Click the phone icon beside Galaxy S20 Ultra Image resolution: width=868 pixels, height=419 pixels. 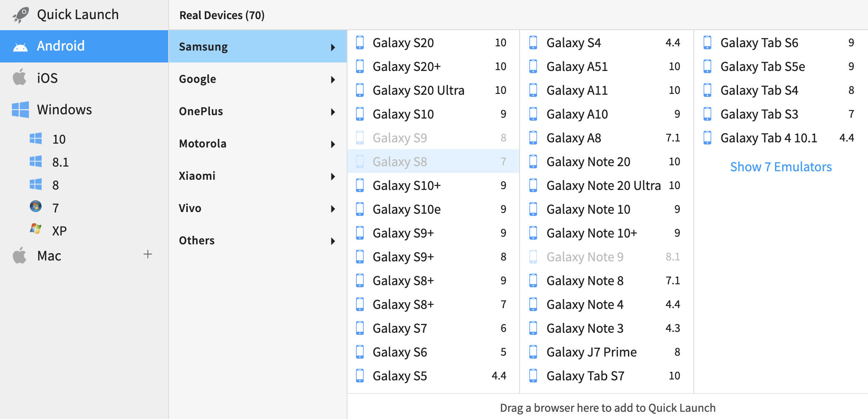click(x=360, y=90)
